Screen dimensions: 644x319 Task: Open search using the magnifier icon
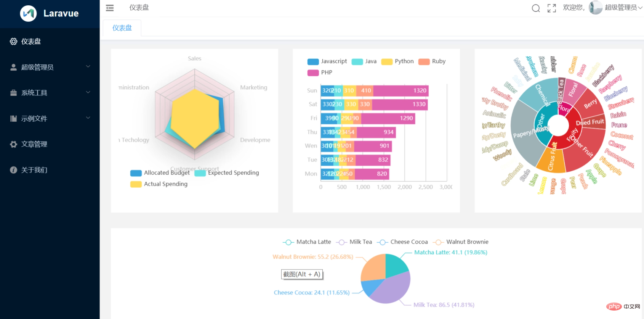[536, 8]
